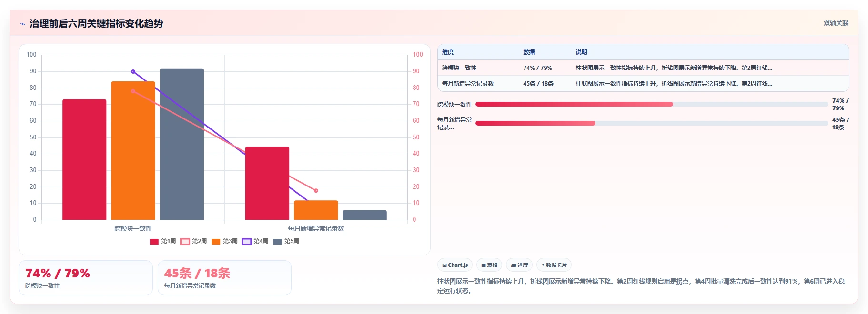Screen dimensions: 868x314
Task: Click the description text in the 每月新增异常记录数 table row
Action: pyautogui.click(x=674, y=84)
